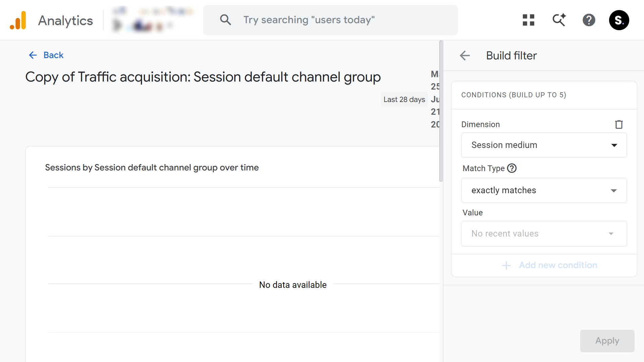The image size is (644, 362).
Task: Click the Sessions over time chart title
Action: [x=152, y=167]
